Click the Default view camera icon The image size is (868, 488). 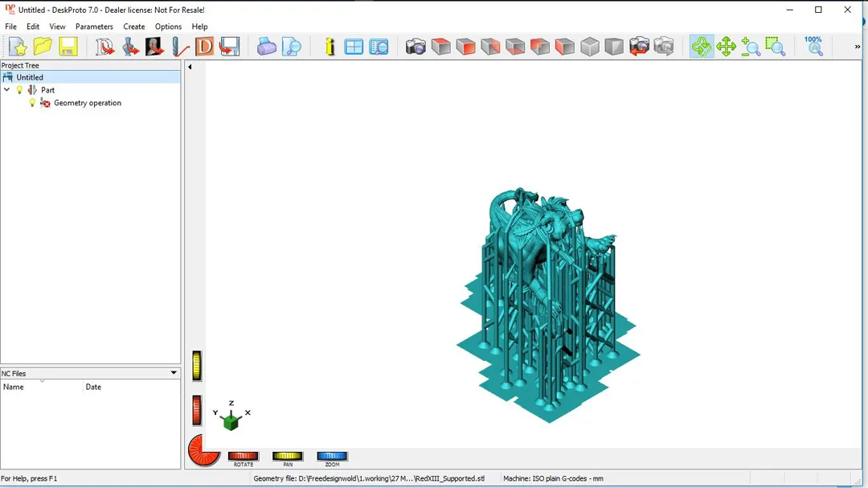point(416,47)
